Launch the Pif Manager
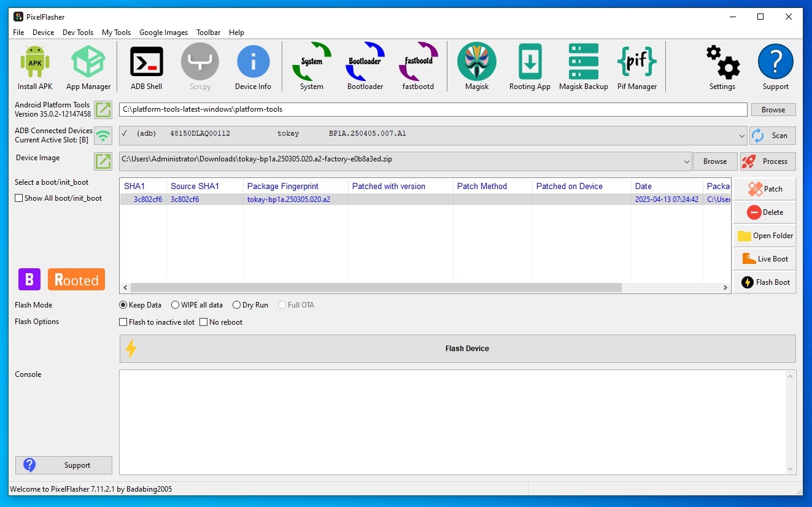 (637, 68)
